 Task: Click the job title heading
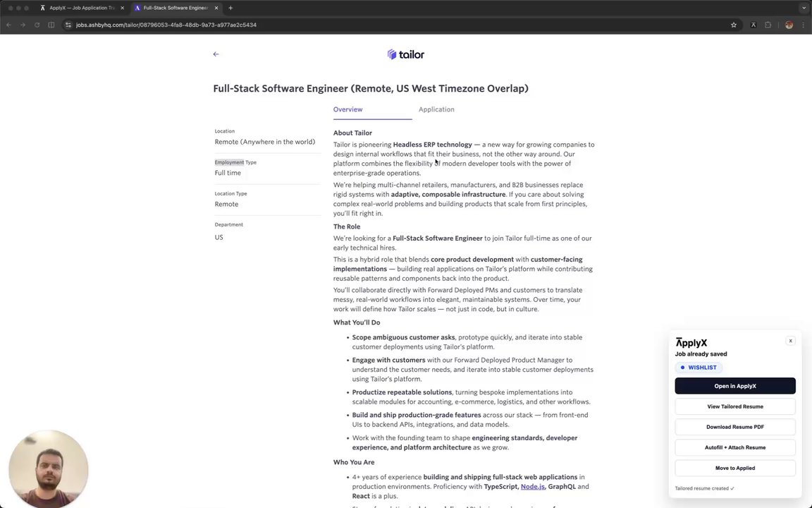tap(371, 89)
